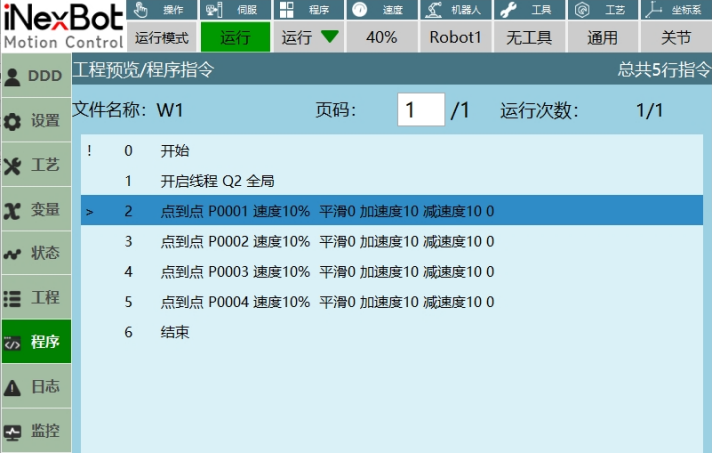This screenshot has height=453, width=712.
Task: Click the DDD user profile icon
Action: pyautogui.click(x=14, y=77)
